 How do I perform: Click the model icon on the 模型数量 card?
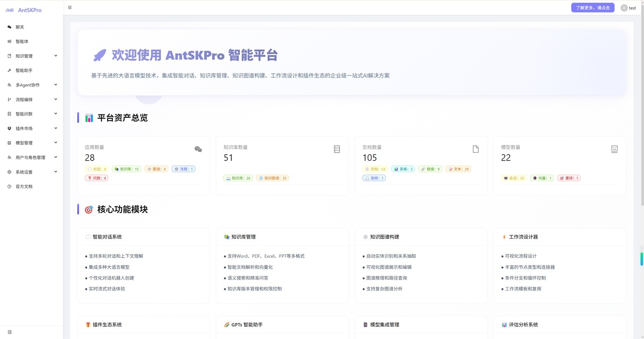[614, 149]
